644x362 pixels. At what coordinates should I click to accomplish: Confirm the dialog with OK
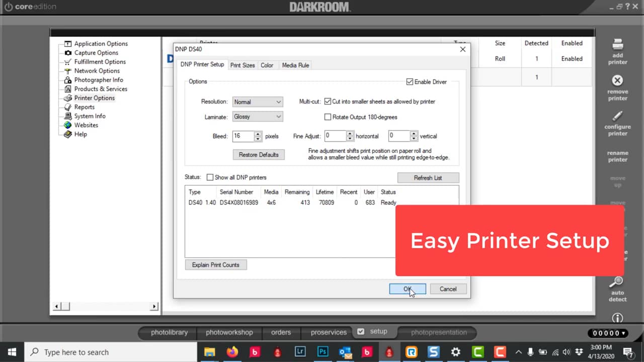[408, 289]
